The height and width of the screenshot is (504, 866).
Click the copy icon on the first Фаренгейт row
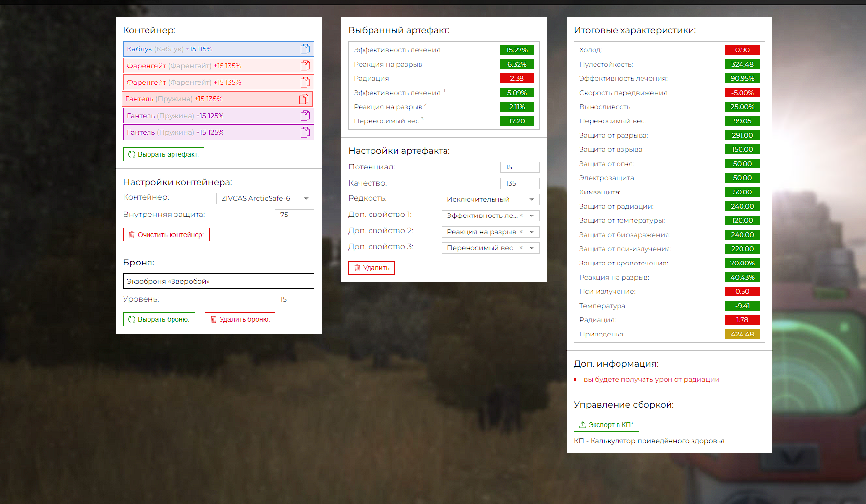click(x=305, y=66)
